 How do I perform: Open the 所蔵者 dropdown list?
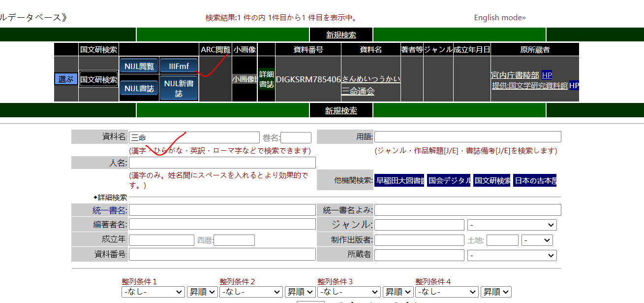(512, 256)
